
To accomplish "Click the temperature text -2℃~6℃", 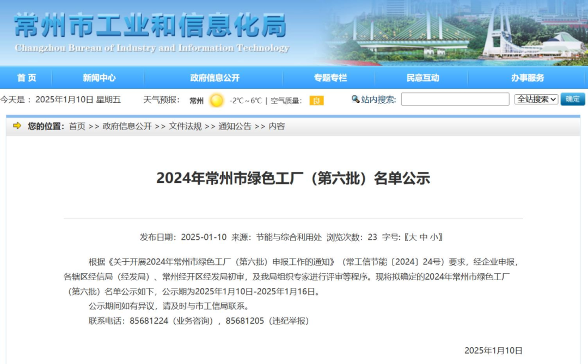I will pyautogui.click(x=246, y=101).
